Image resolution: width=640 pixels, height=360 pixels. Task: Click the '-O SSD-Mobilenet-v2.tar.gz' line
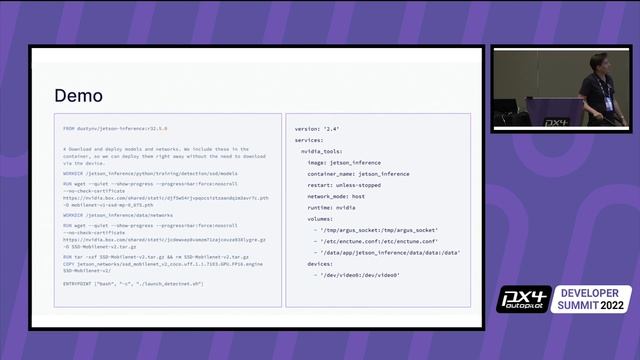[x=100, y=247]
